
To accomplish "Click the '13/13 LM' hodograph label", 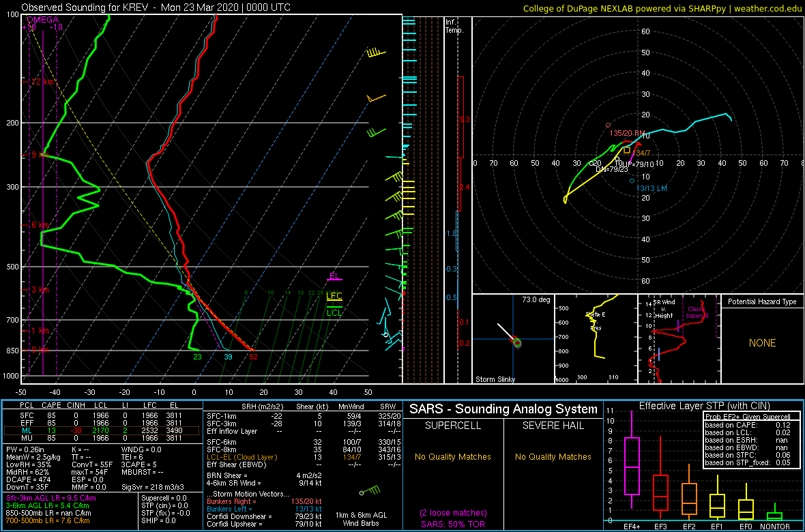I will coord(652,188).
